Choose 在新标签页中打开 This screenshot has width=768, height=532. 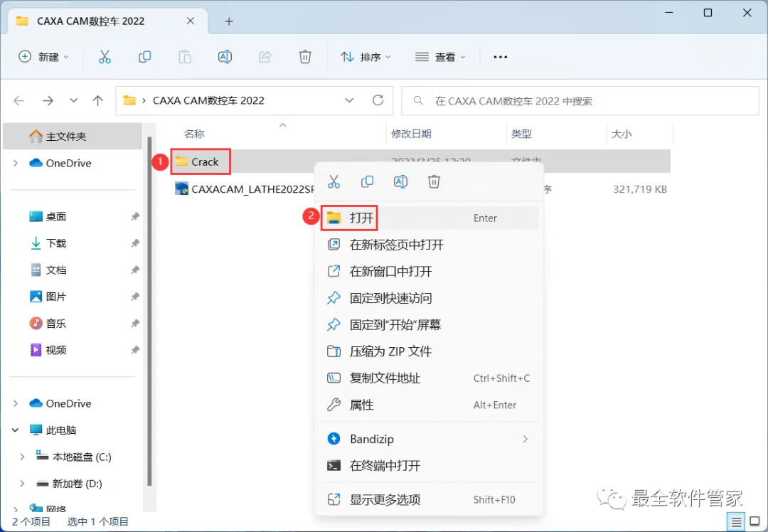[429, 245]
